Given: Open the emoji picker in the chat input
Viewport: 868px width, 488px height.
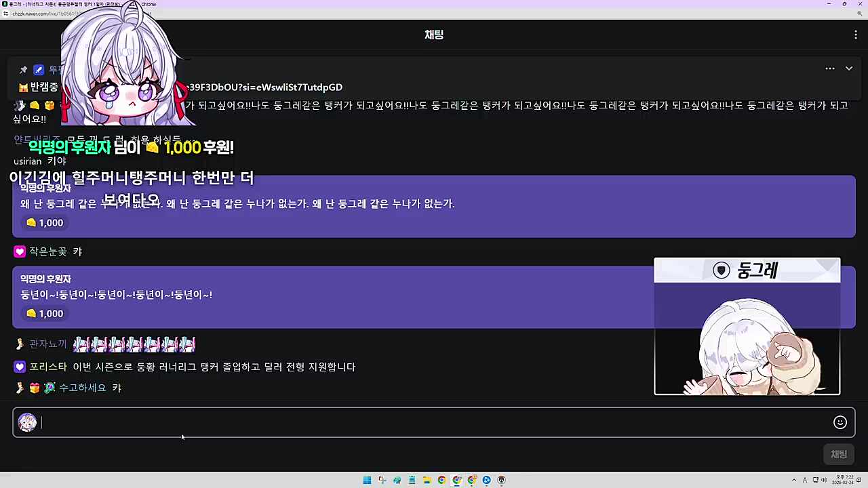Looking at the screenshot, I should (840, 422).
